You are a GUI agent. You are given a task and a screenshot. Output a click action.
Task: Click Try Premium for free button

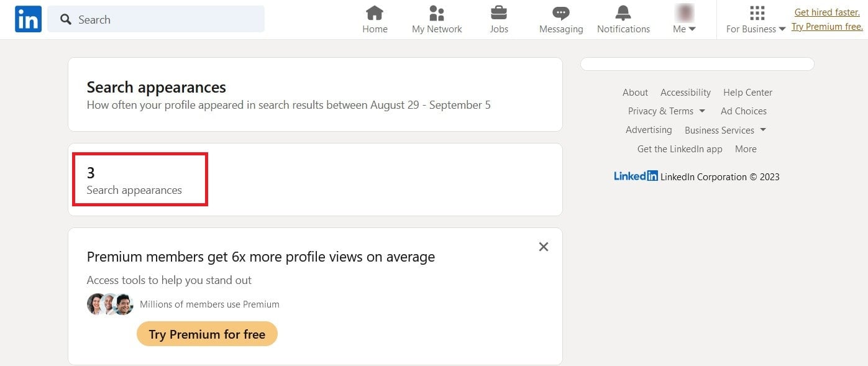coord(207,334)
